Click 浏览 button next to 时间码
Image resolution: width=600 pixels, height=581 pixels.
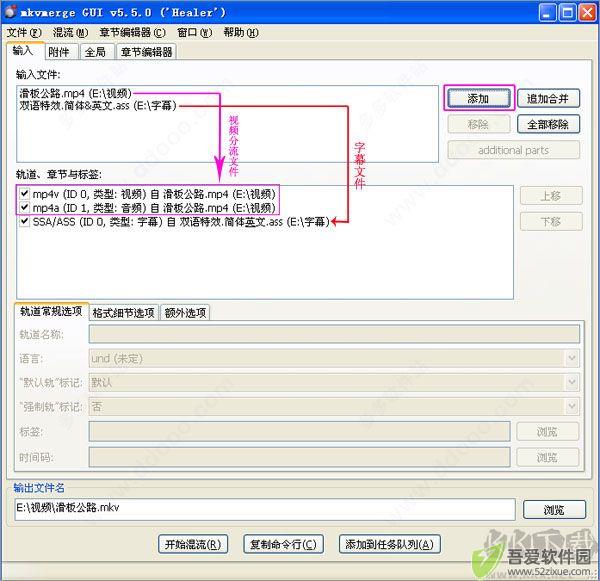548,457
